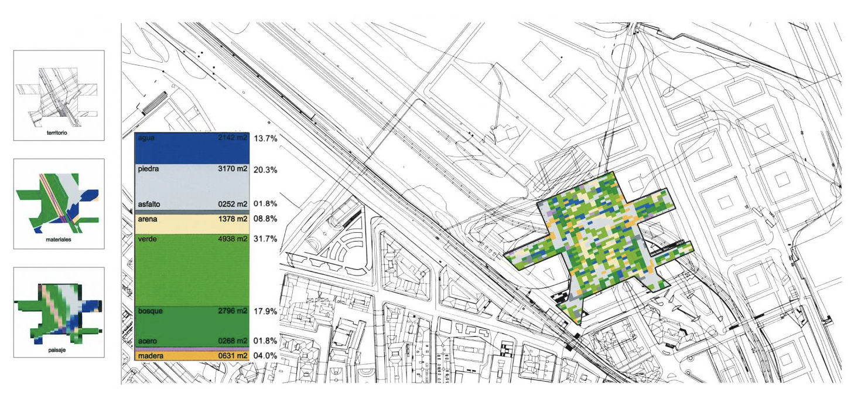Select the 'arena' legend label
Screen dimensions: 868x408
[148, 219]
